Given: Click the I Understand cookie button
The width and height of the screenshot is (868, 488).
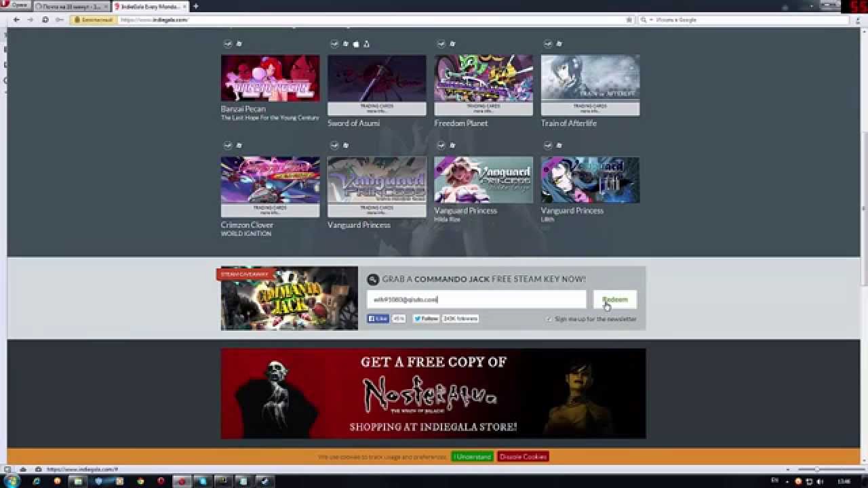Looking at the screenshot, I should (x=472, y=457).
